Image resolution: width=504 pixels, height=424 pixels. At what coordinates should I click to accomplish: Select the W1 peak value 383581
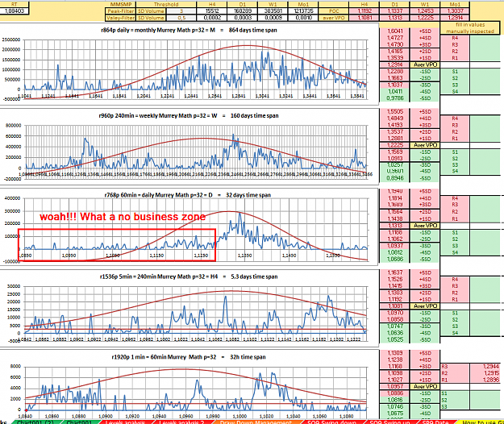click(x=273, y=11)
